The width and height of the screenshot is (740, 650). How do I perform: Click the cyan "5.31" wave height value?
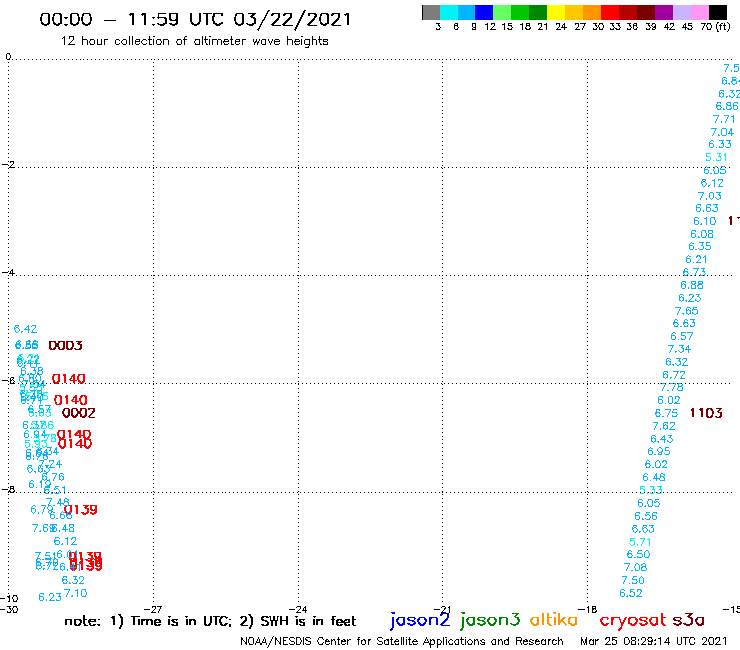(x=716, y=157)
